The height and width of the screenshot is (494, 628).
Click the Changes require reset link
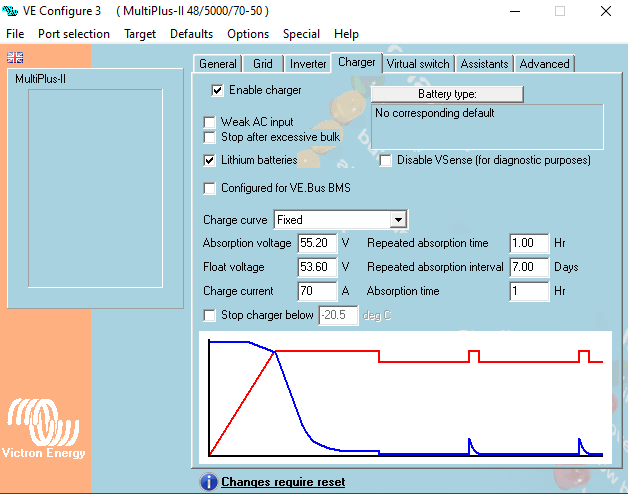click(x=283, y=482)
